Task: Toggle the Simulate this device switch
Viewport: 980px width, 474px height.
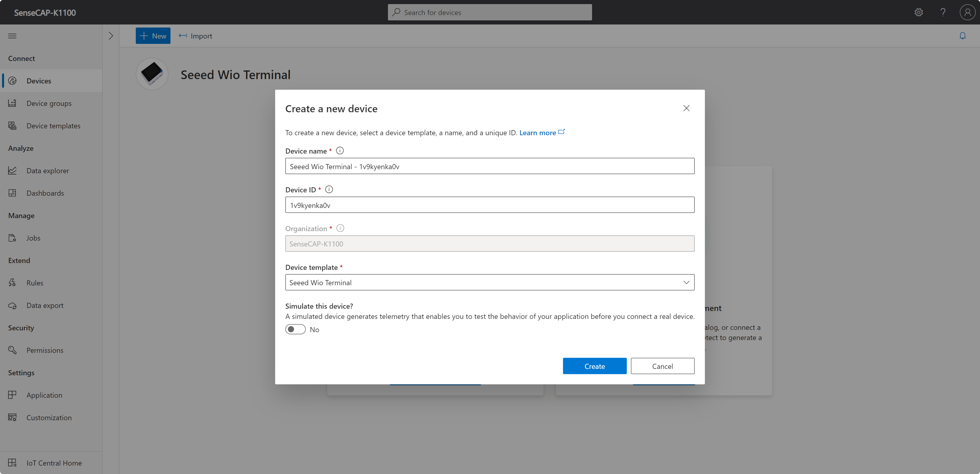Action: click(295, 329)
